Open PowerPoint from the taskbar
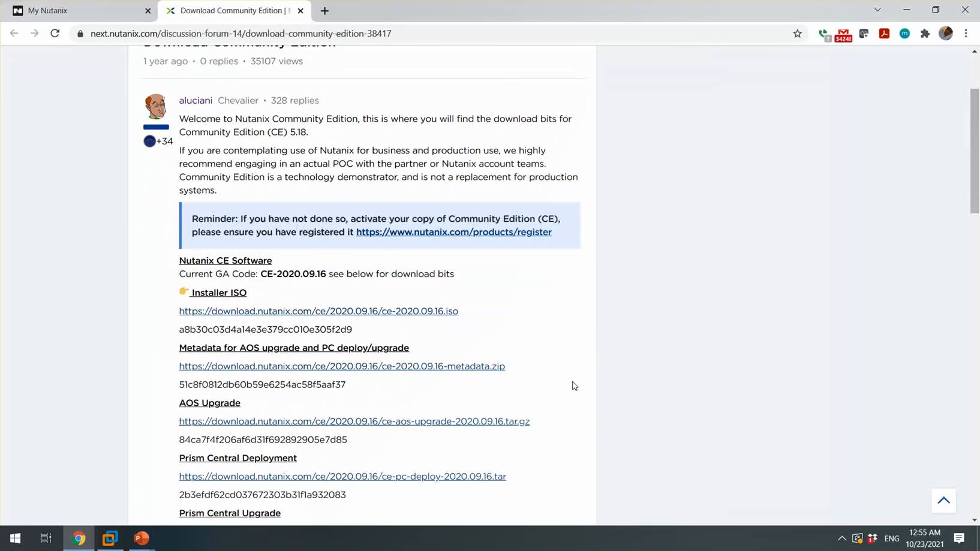The height and width of the screenshot is (551, 980). click(142, 538)
